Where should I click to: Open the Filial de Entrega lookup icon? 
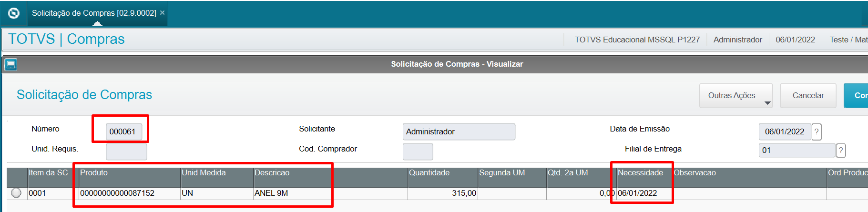841,151
